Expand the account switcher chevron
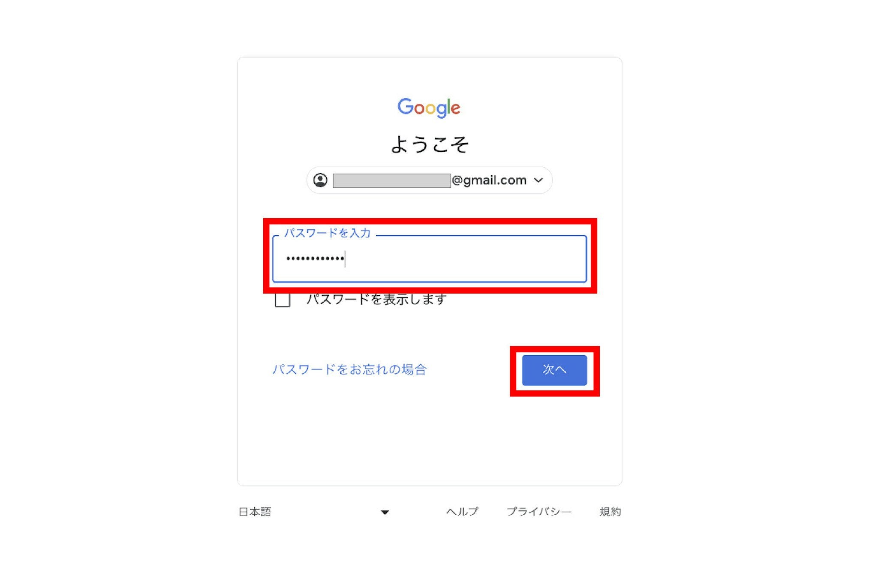 [538, 180]
